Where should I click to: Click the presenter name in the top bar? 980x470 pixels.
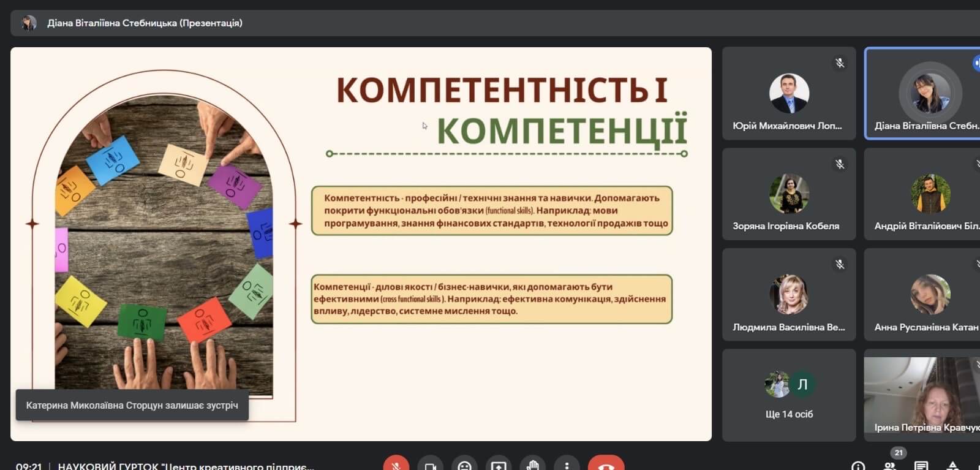coord(145,23)
